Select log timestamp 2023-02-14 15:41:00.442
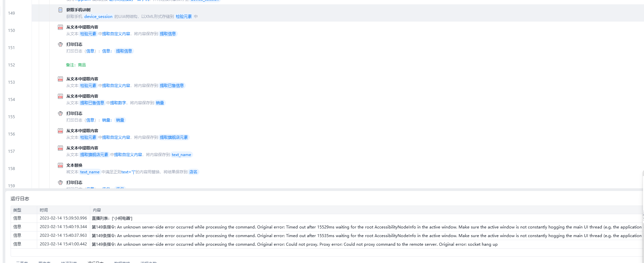644x263 pixels. click(x=63, y=244)
